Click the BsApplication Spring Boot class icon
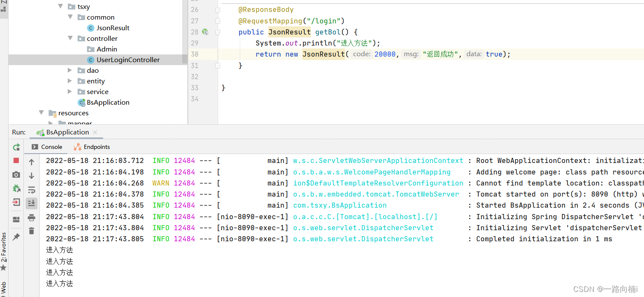Viewport: 644px width, 297px height. (81, 103)
